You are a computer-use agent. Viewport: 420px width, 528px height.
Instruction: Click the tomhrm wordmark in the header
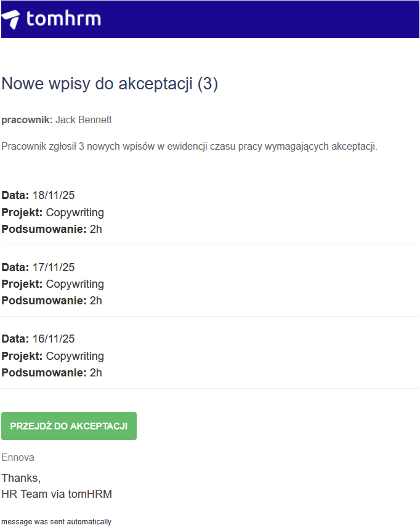point(63,19)
